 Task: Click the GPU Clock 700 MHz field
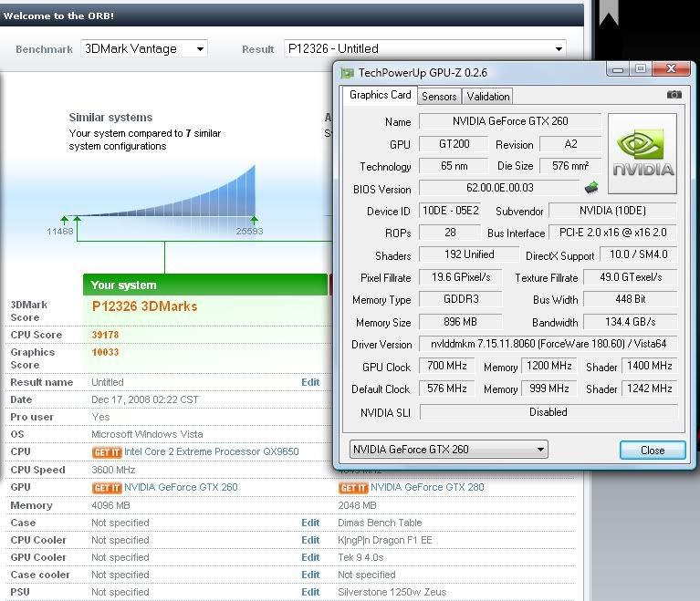(447, 366)
